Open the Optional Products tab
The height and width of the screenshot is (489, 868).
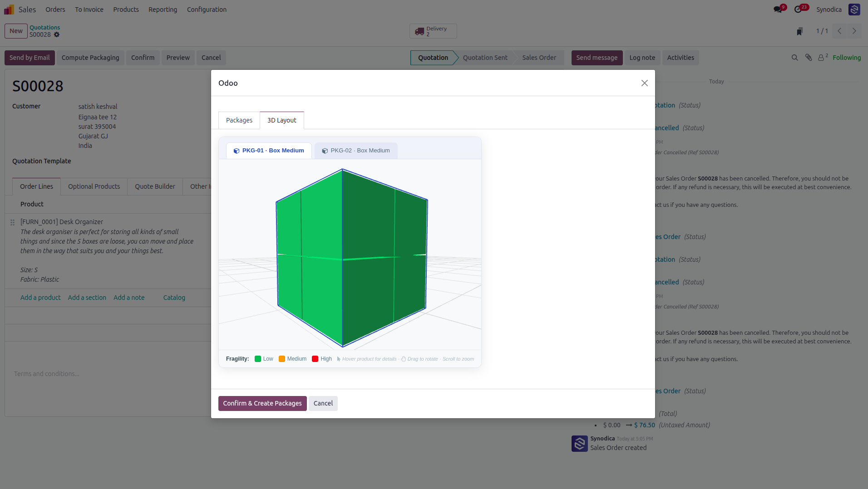click(x=94, y=186)
